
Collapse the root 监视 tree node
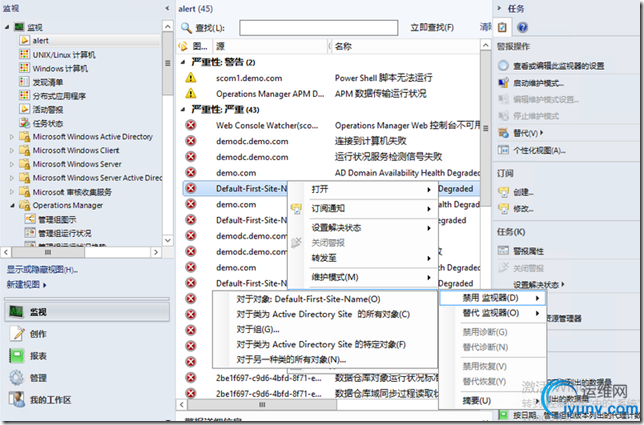(7, 27)
